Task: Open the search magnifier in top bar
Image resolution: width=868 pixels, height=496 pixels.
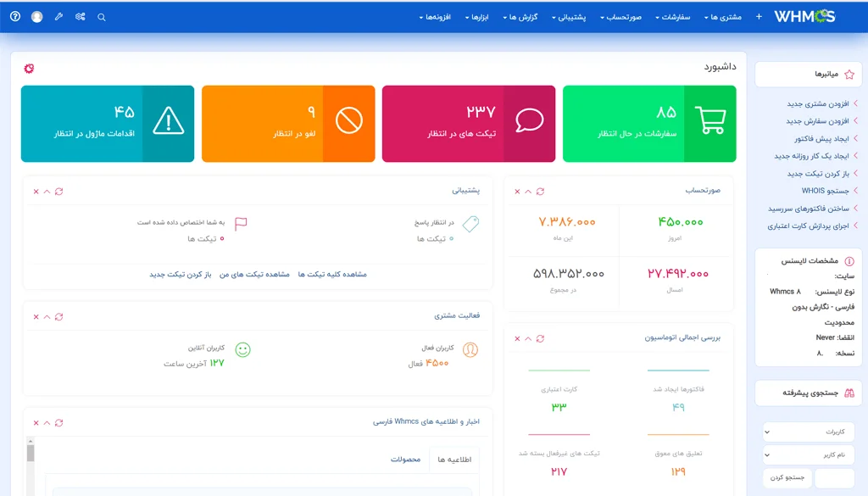Action: pyautogui.click(x=102, y=17)
